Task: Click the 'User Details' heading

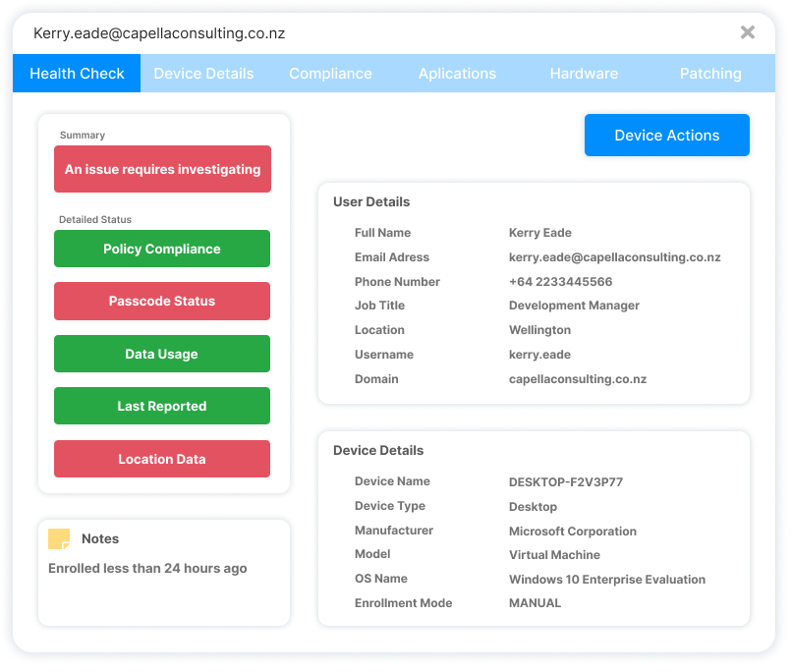Action: click(371, 201)
